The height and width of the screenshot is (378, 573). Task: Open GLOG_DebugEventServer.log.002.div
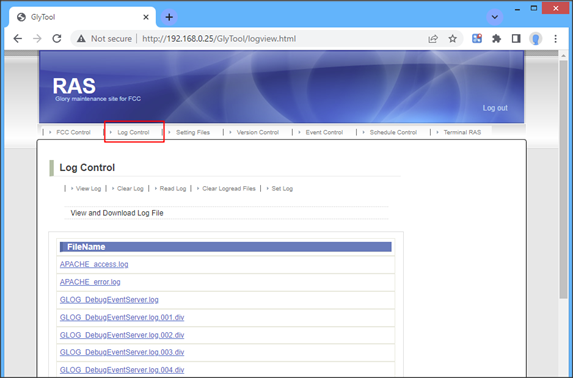(122, 335)
